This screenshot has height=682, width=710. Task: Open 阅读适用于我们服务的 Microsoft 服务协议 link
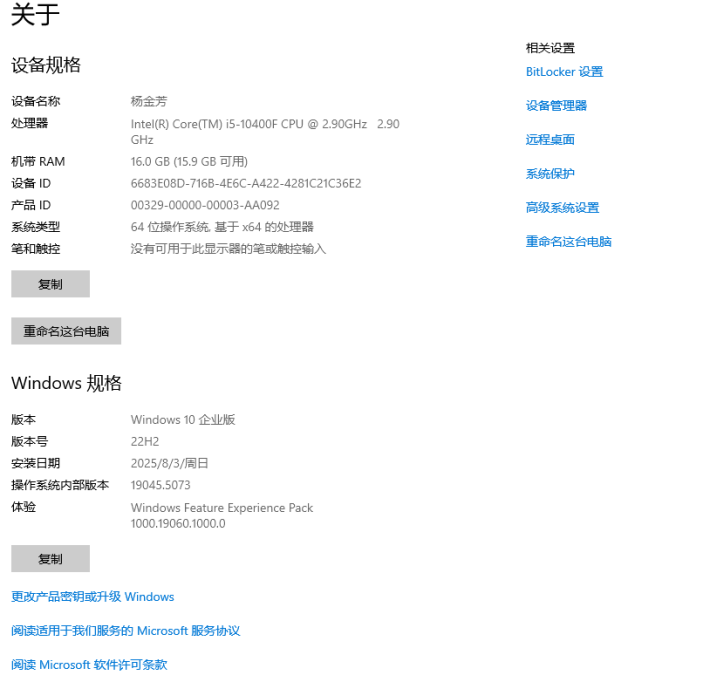125,630
